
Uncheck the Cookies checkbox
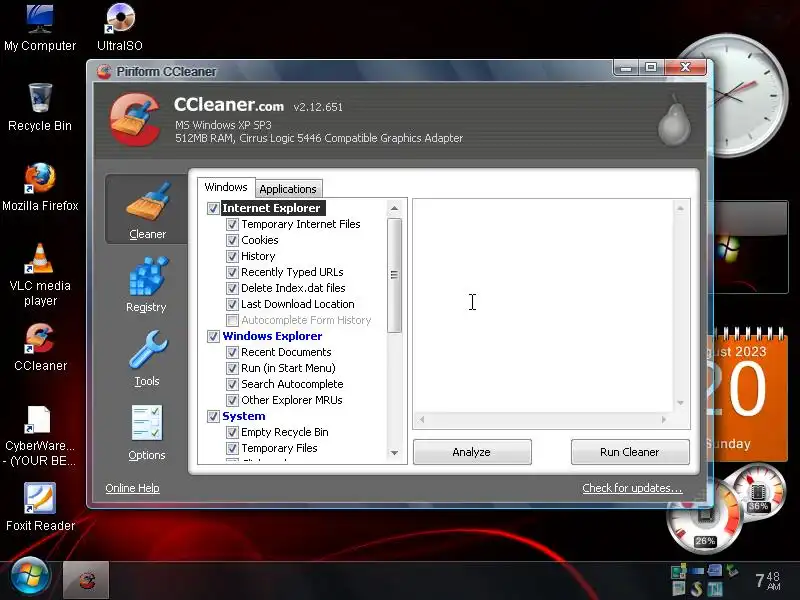(232, 240)
